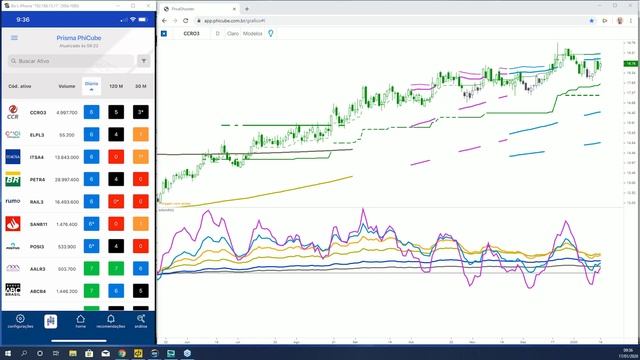Select the AALR3 company logo

(13, 268)
